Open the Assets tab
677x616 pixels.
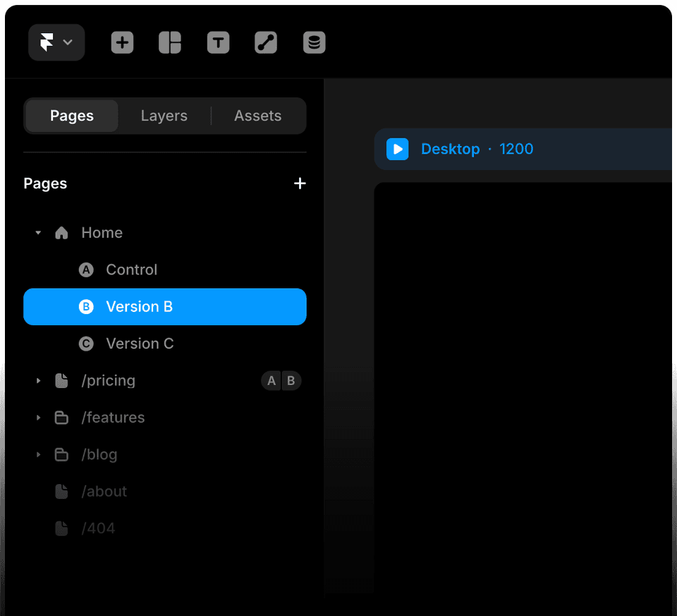pyautogui.click(x=257, y=115)
